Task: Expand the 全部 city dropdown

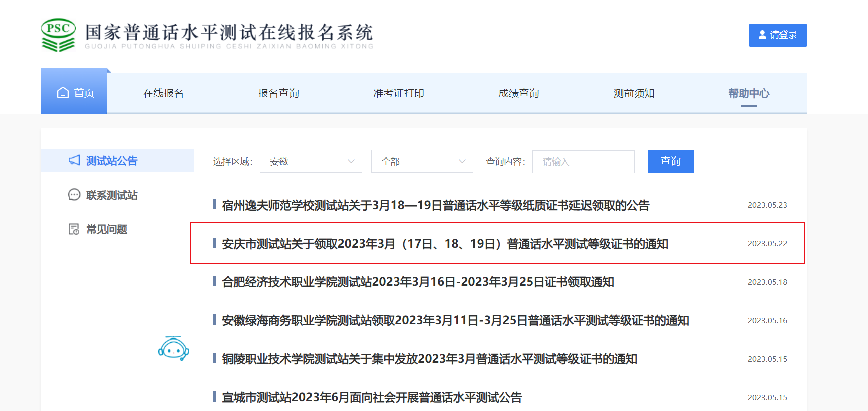Action: pos(422,161)
